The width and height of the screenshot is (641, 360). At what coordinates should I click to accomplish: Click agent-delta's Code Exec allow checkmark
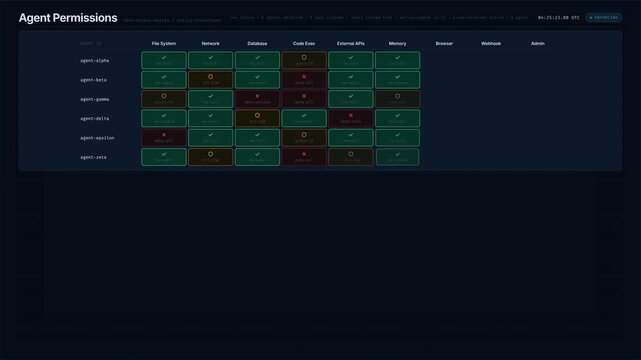pos(304,116)
